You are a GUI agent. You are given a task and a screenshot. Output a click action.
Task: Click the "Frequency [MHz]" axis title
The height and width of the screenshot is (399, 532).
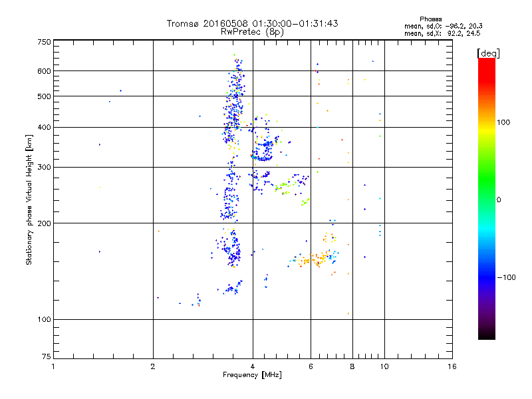click(x=252, y=375)
